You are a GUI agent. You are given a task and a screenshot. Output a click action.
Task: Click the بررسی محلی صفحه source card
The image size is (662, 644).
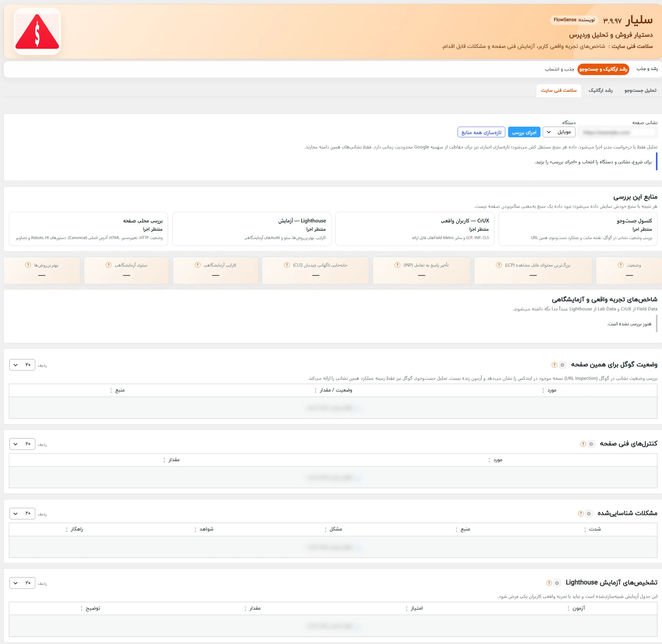[88, 229]
